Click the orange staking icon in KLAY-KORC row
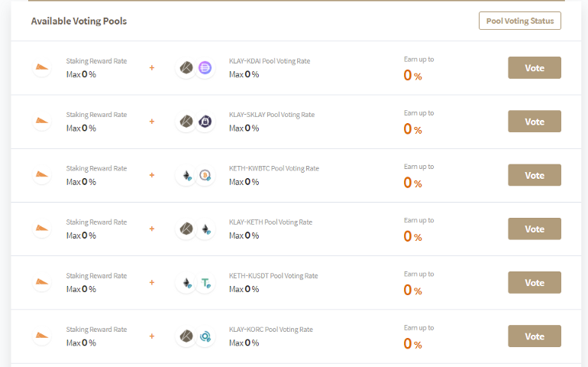Screen dimensions: 588x367 coord(42,336)
